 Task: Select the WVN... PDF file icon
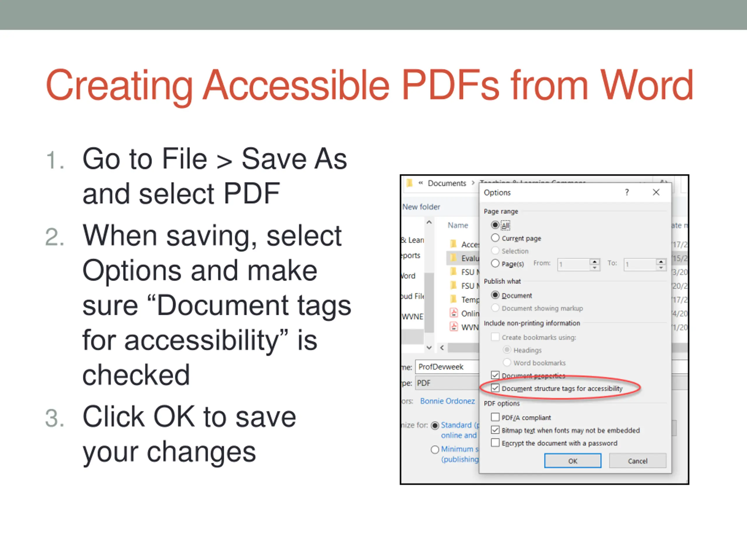tap(454, 327)
